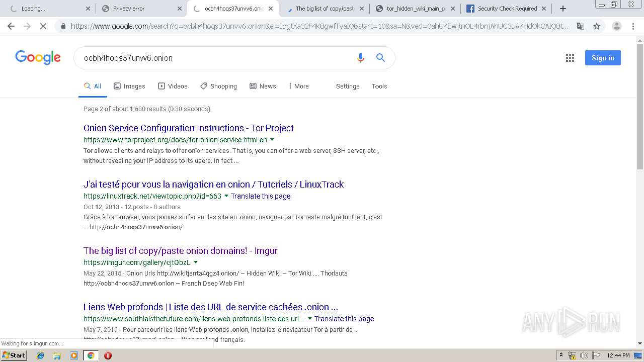This screenshot has height=362, width=644.
Task: Select the Shopping search filter
Action: (218, 86)
